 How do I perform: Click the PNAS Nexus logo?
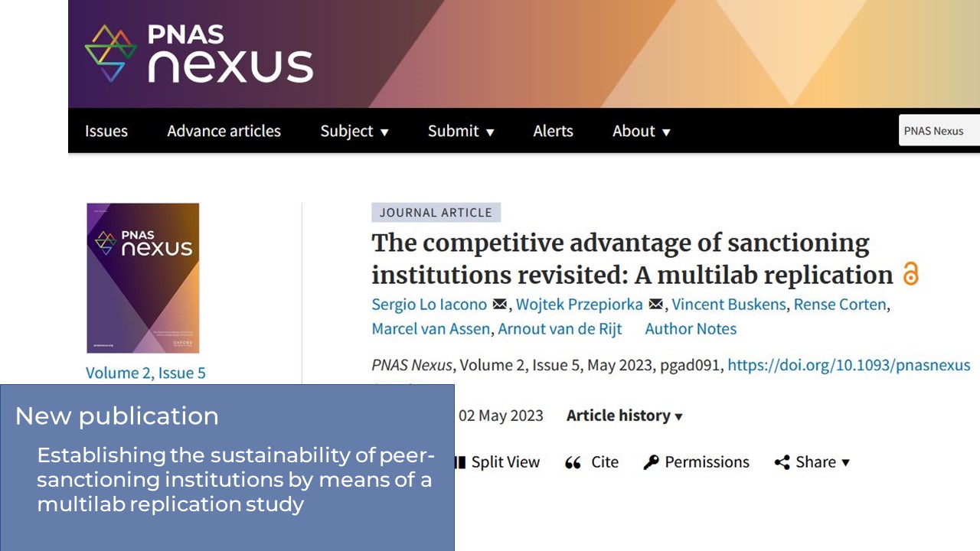[x=199, y=54]
